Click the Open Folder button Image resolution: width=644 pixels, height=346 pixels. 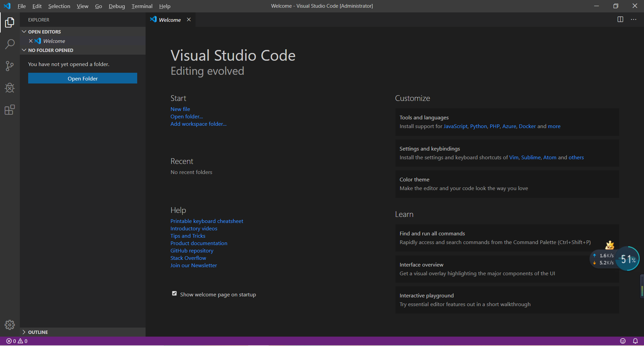pos(83,78)
